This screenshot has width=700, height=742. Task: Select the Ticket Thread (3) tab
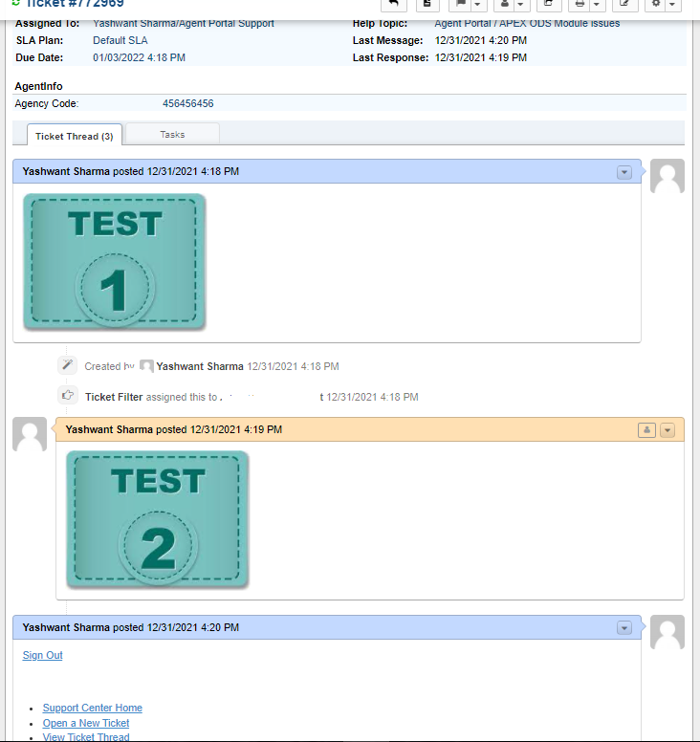click(x=74, y=136)
